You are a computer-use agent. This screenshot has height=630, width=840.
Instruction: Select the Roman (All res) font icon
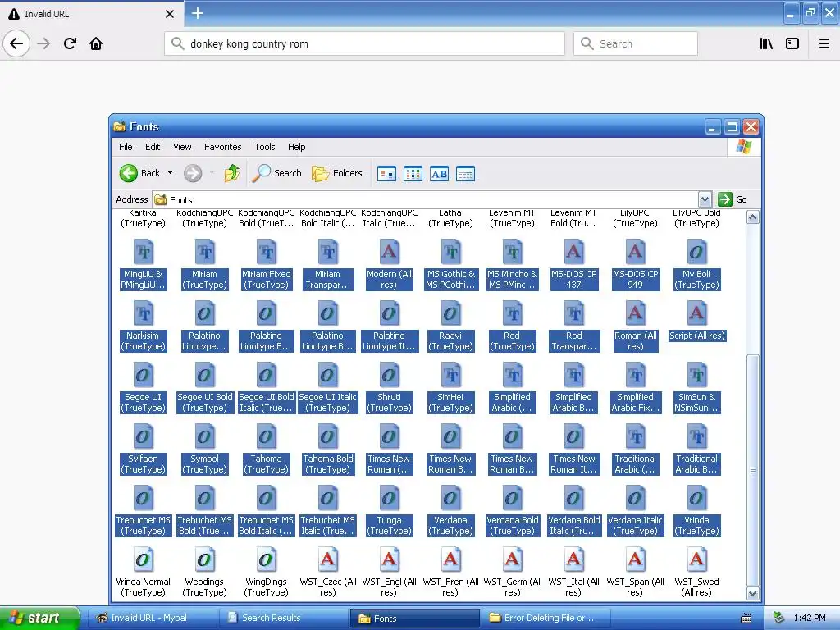pos(636,313)
